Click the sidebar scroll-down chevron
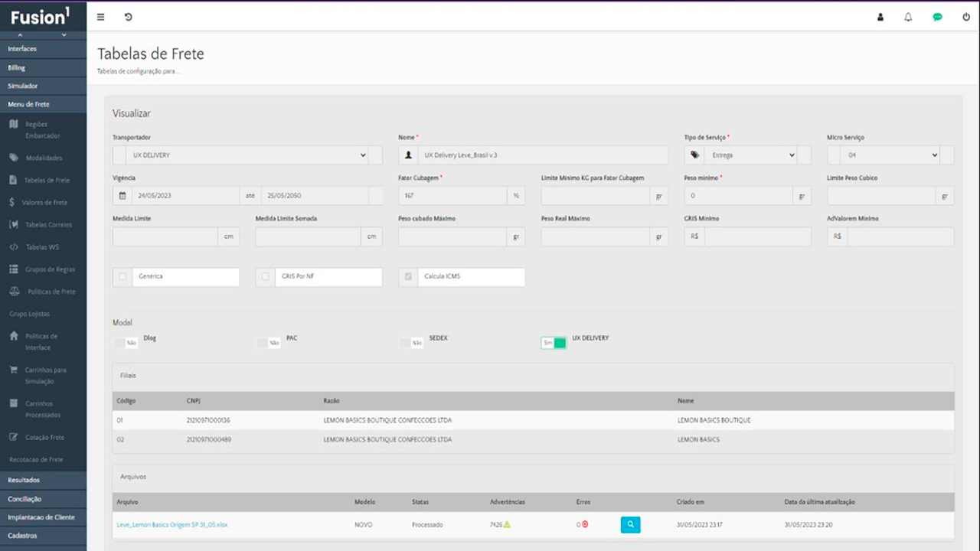The width and height of the screenshot is (980, 551). coord(64,35)
